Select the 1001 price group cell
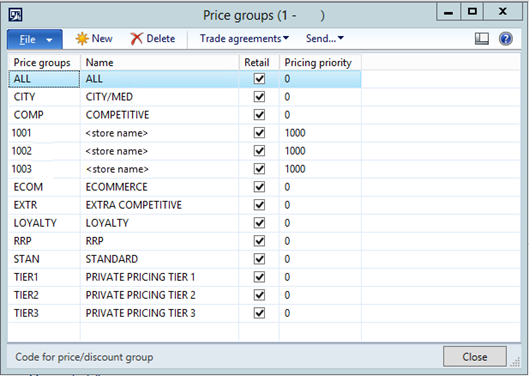This screenshot has height=376, width=529. pyautogui.click(x=44, y=133)
